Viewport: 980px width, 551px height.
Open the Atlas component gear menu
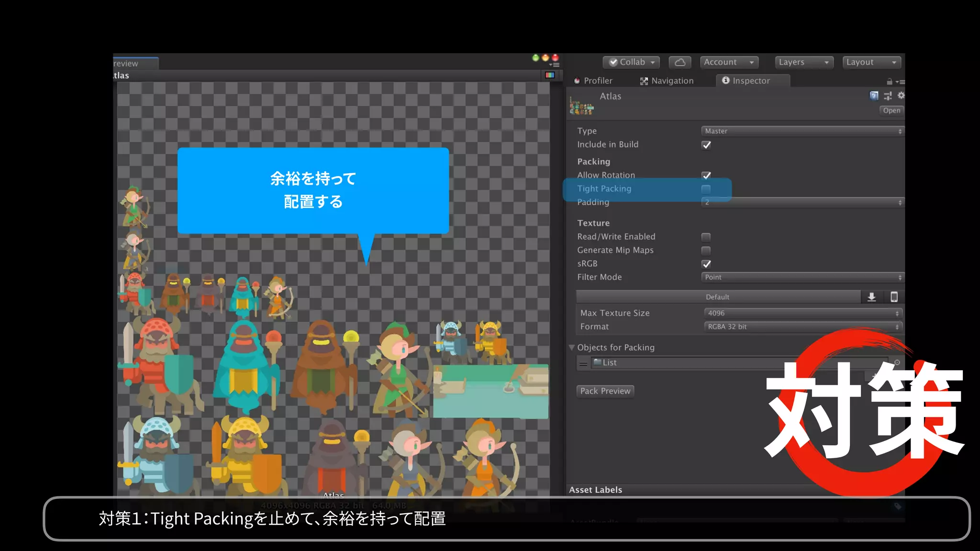coord(901,96)
